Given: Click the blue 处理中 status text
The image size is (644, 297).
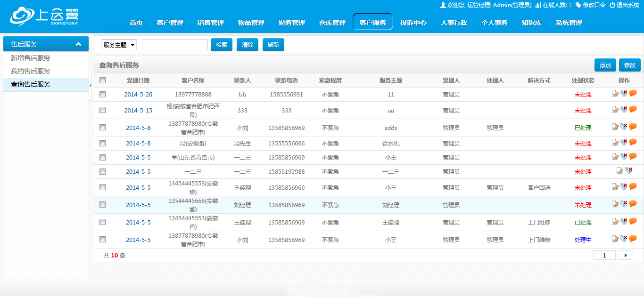Looking at the screenshot, I should coord(583,240).
